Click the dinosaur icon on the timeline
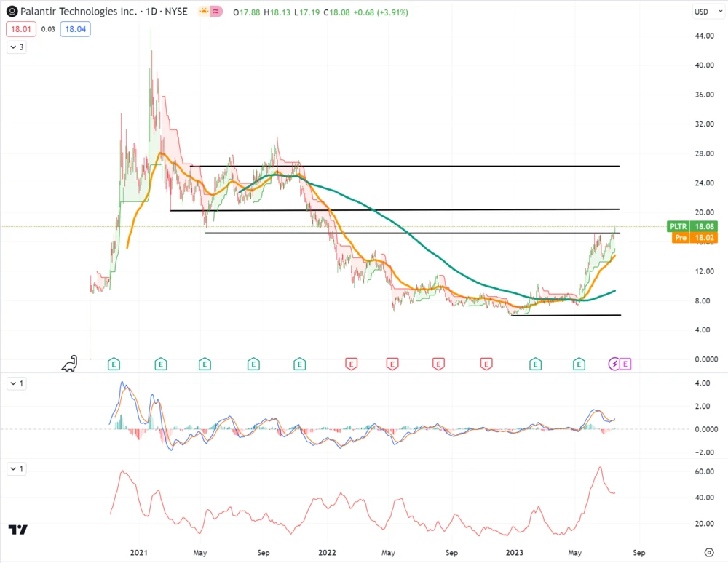Viewport: 728px width, 563px height. 69,362
